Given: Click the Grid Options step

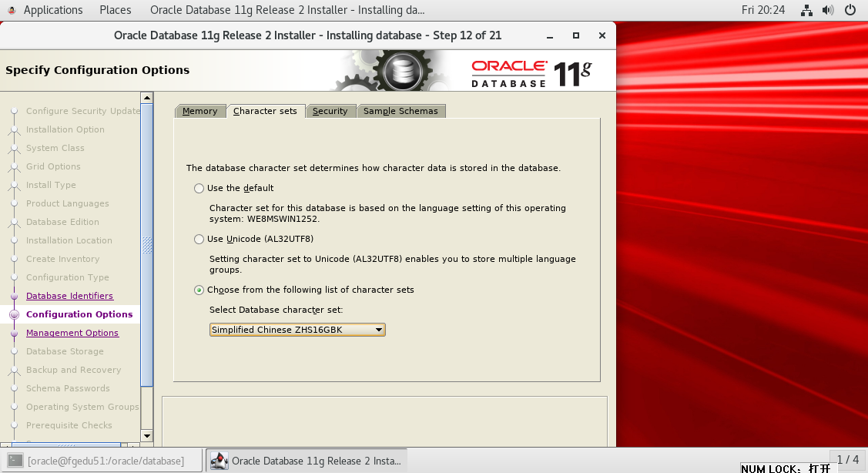Looking at the screenshot, I should [x=53, y=166].
